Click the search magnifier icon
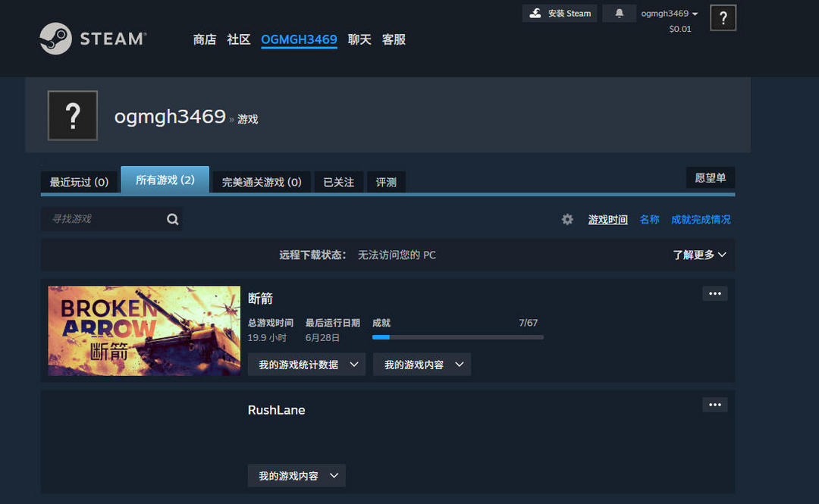The image size is (819, 504). coord(172,219)
